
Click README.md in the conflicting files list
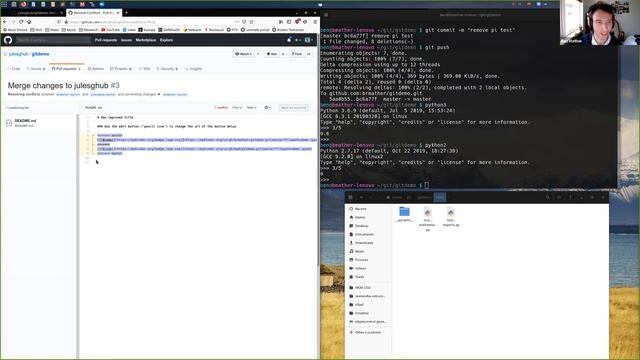click(x=25, y=121)
